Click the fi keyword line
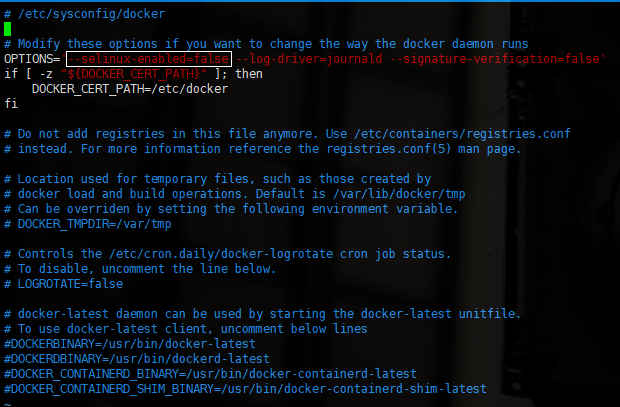This screenshot has height=407, width=620. [11, 104]
